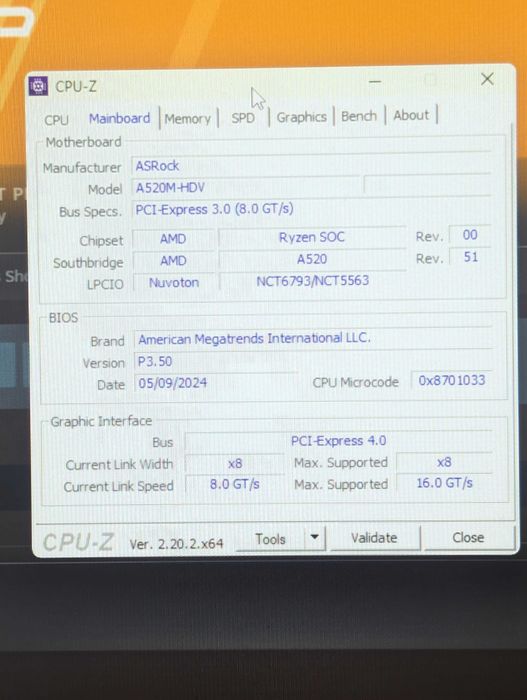
Task: Click the empty field beside the model
Action: 428,185
